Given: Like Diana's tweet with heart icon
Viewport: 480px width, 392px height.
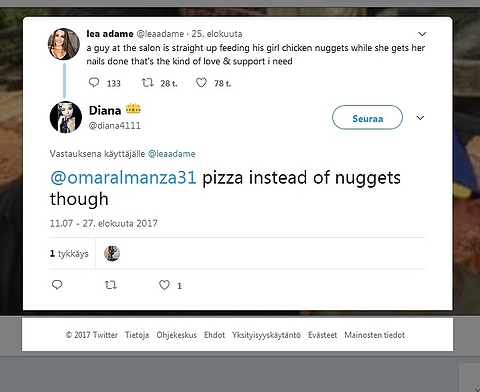Looking at the screenshot, I should click(x=164, y=285).
